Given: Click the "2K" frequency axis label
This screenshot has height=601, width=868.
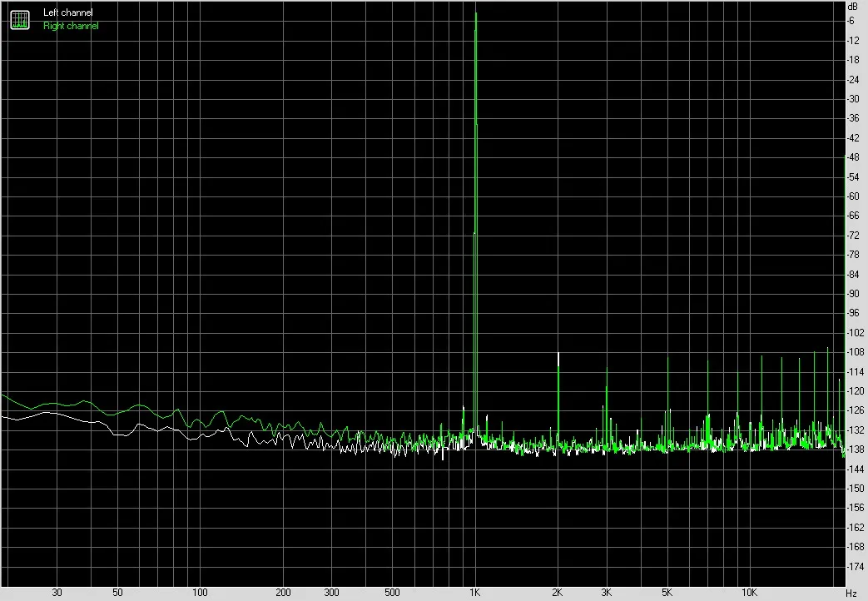Looking at the screenshot, I should pos(558,592).
